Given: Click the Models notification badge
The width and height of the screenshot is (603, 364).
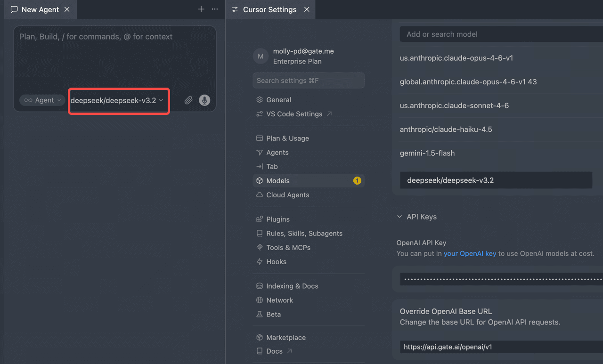Looking at the screenshot, I should tap(357, 181).
